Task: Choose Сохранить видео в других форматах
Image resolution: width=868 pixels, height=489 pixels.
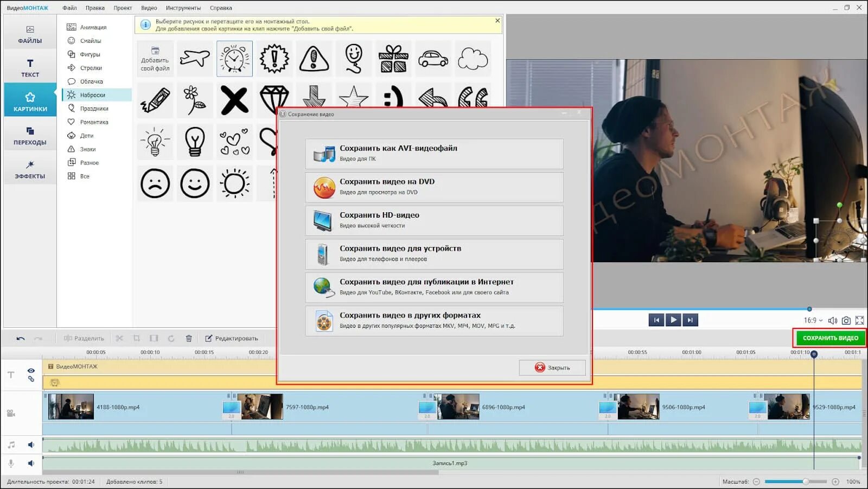Action: 434,321
